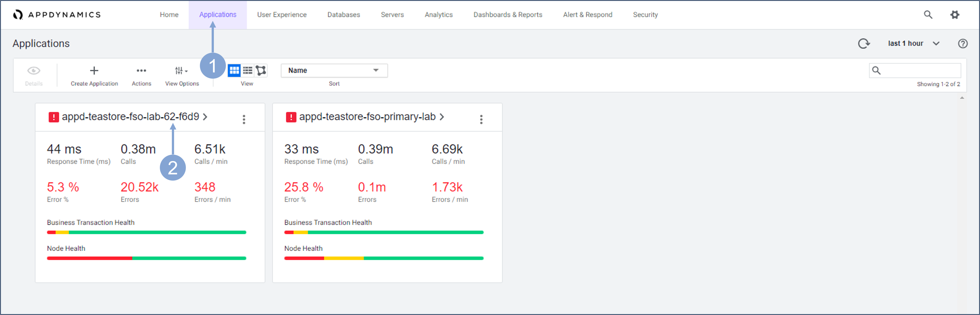This screenshot has width=980, height=315.
Task: Click the applications filter search field
Action: point(921,70)
